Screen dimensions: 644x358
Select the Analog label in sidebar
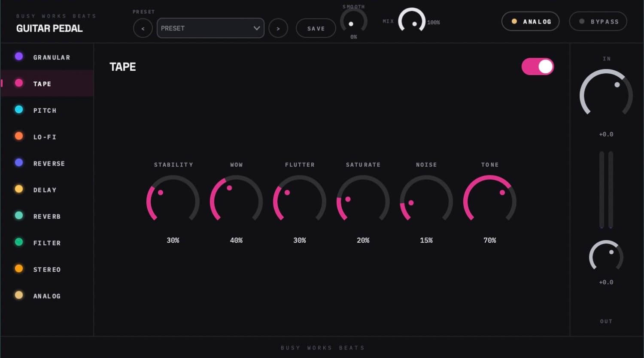pos(47,296)
